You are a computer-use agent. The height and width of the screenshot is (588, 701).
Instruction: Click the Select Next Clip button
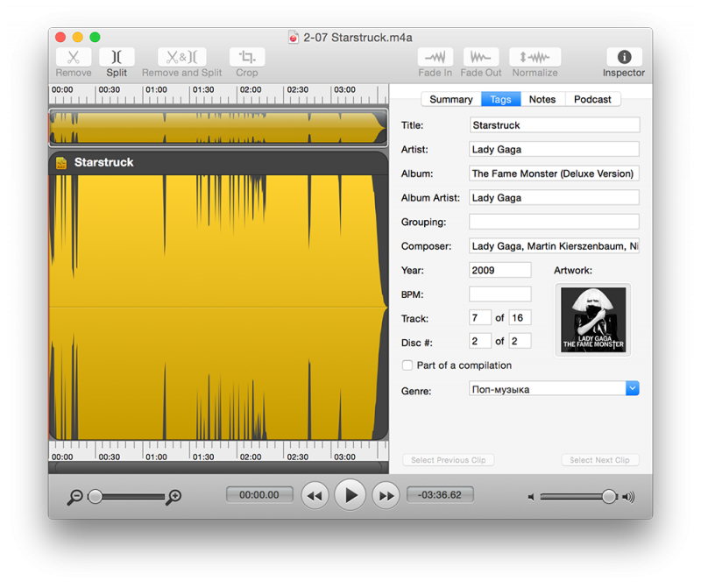pos(599,460)
